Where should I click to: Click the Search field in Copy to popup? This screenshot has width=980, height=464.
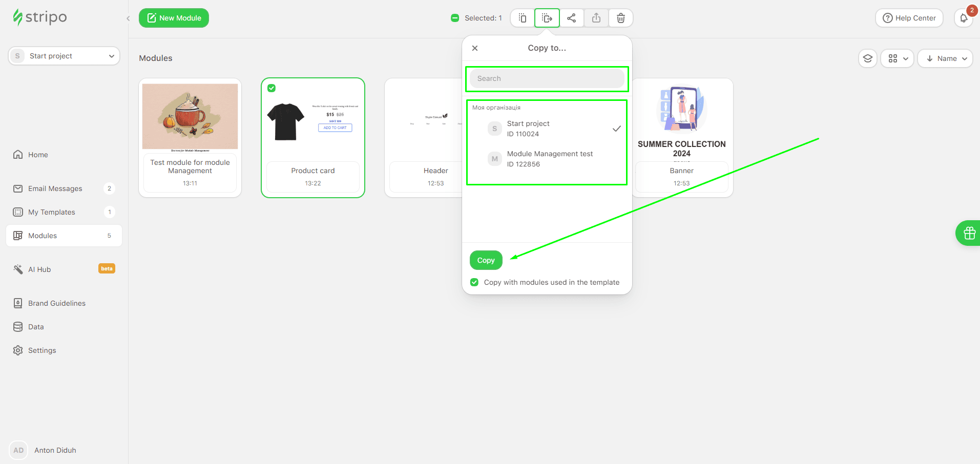(x=547, y=78)
